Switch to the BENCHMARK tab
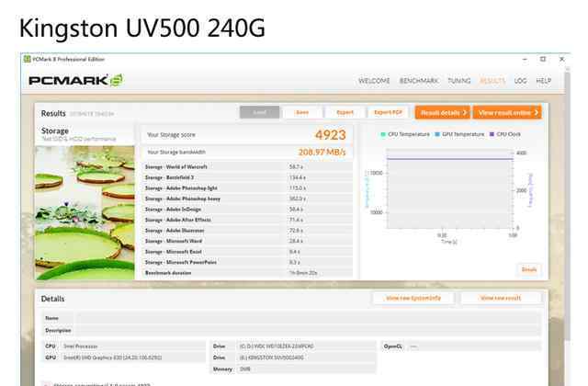This screenshot has height=386, width=588. (x=419, y=81)
